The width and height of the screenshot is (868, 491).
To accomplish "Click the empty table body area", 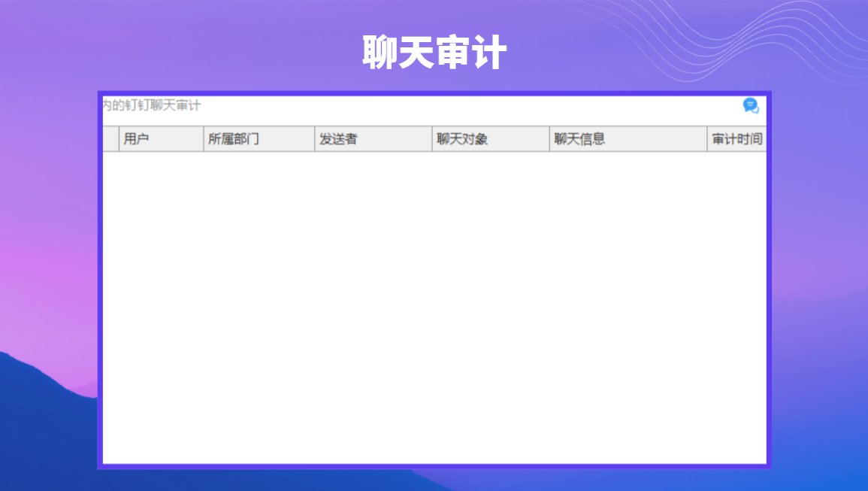I will tap(434, 308).
